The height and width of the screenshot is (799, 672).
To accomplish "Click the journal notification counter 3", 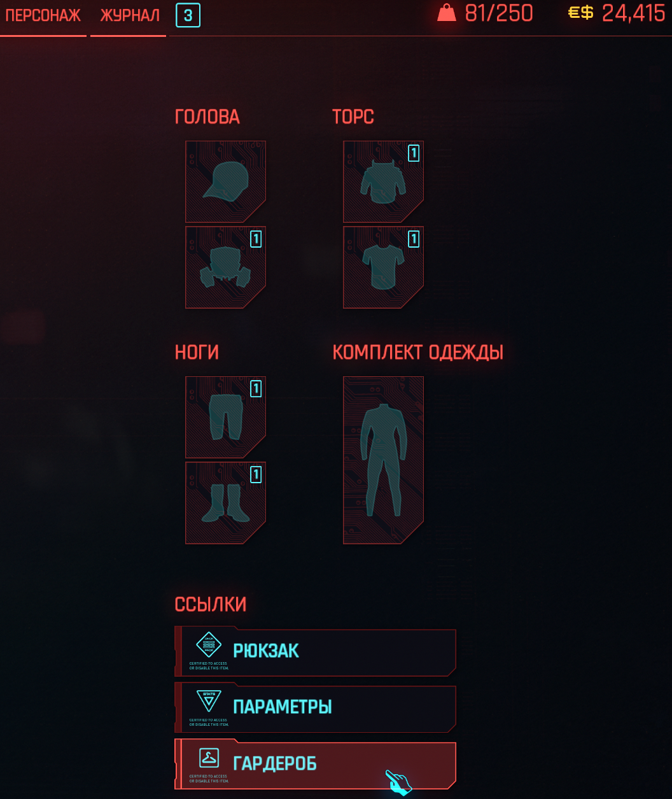I will click(x=188, y=16).
